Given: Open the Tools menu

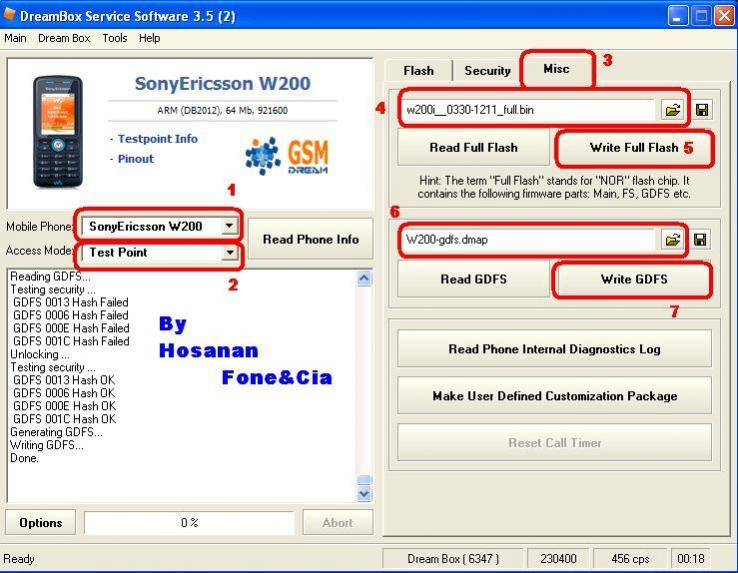Looking at the screenshot, I should pyautogui.click(x=115, y=38).
